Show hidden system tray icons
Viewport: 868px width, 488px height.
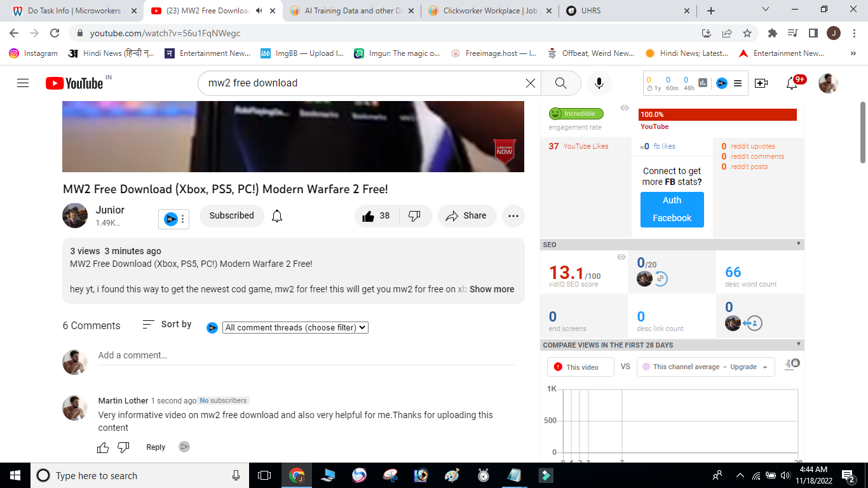click(740, 475)
